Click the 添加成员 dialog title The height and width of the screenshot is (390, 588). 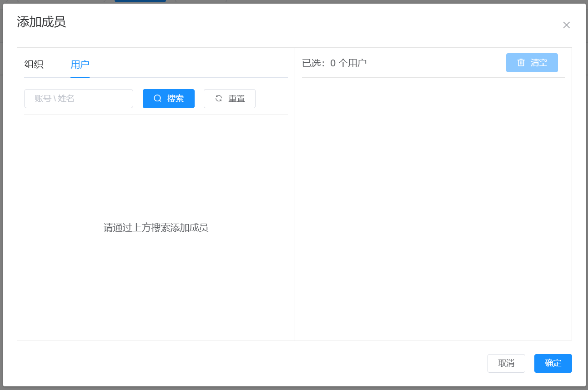click(x=41, y=22)
